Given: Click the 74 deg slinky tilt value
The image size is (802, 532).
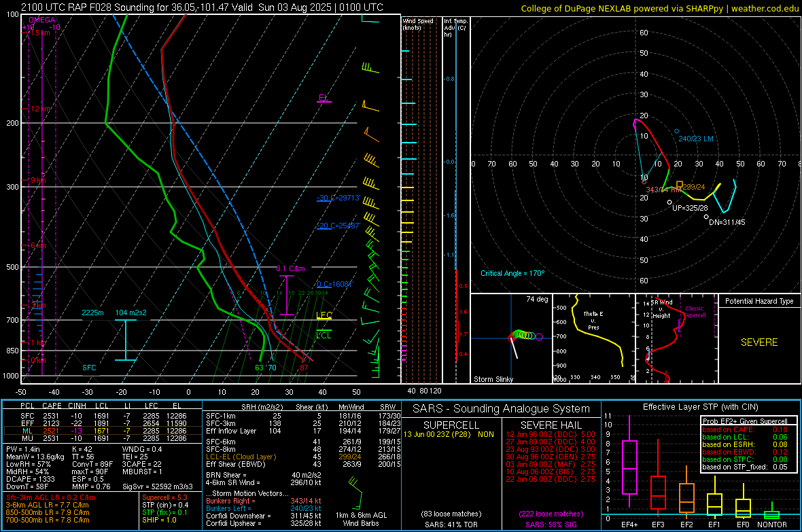Looking at the screenshot, I should coord(537,299).
